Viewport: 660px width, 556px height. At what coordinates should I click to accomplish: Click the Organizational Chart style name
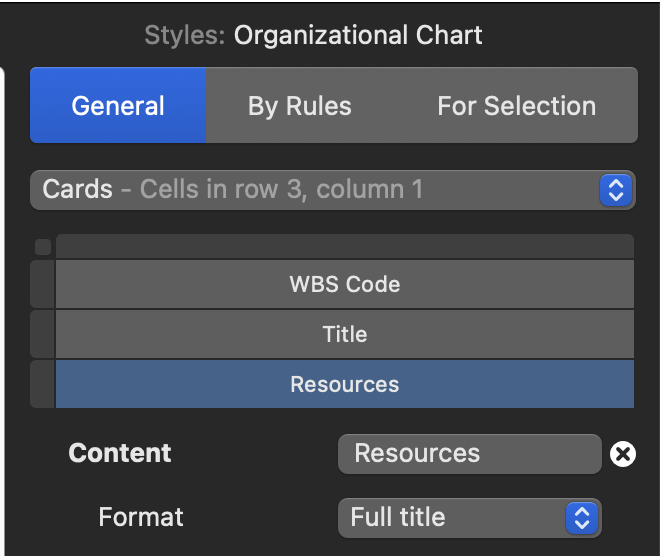pyautogui.click(x=358, y=35)
